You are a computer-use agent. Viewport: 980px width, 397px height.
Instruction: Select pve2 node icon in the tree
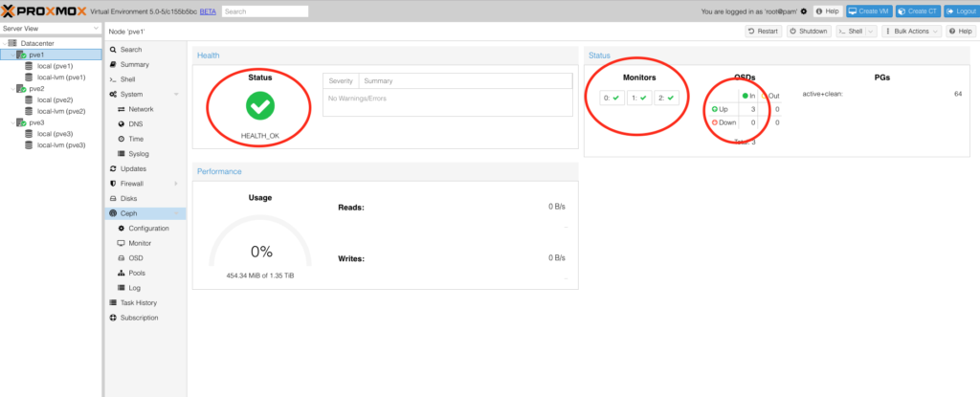[x=21, y=89]
